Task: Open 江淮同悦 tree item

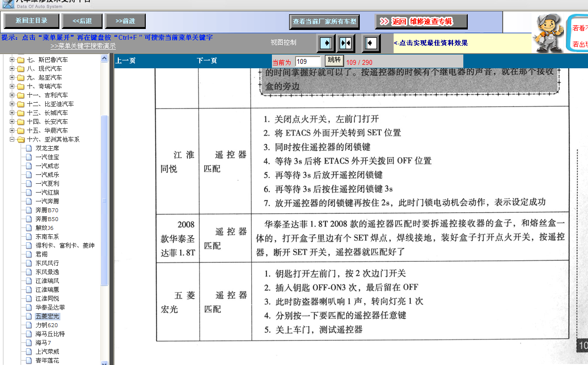Action: point(47,299)
